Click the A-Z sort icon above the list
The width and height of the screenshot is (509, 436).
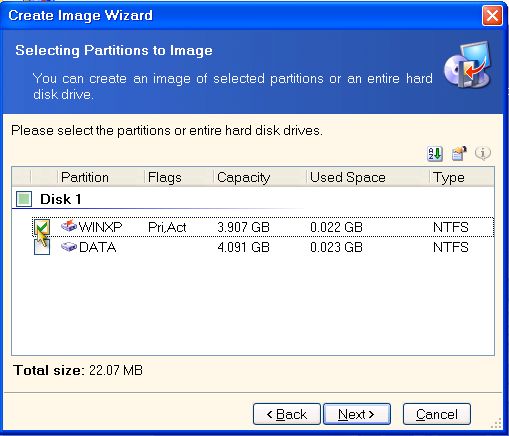coord(435,154)
